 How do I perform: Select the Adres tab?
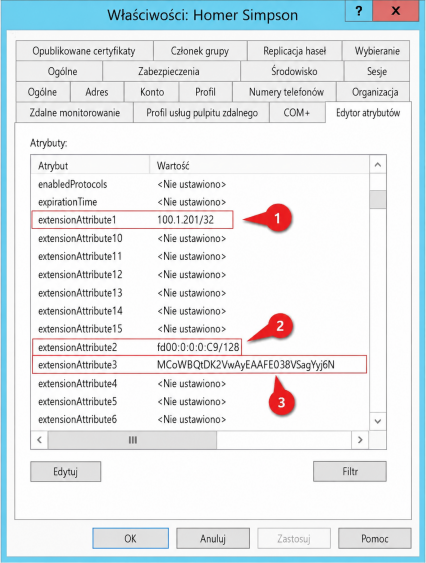coord(97,92)
